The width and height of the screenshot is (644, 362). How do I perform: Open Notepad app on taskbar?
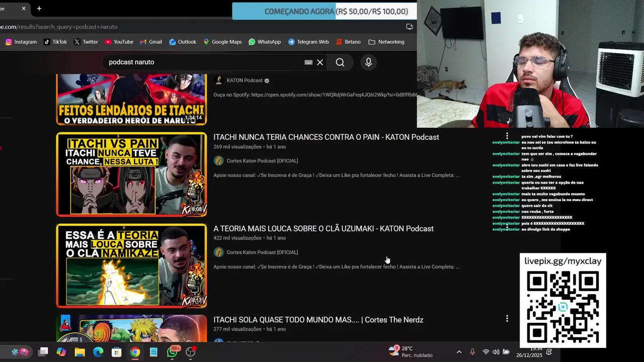click(x=153, y=352)
